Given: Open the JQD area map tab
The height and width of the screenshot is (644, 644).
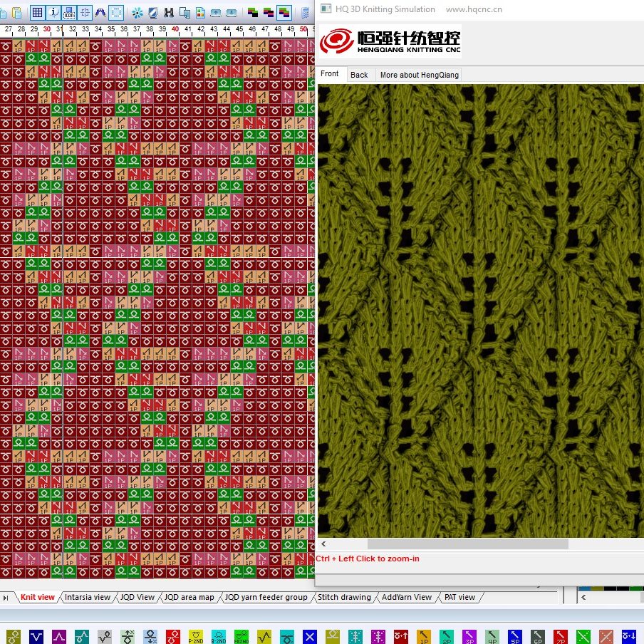Looking at the screenshot, I should 189,597.
